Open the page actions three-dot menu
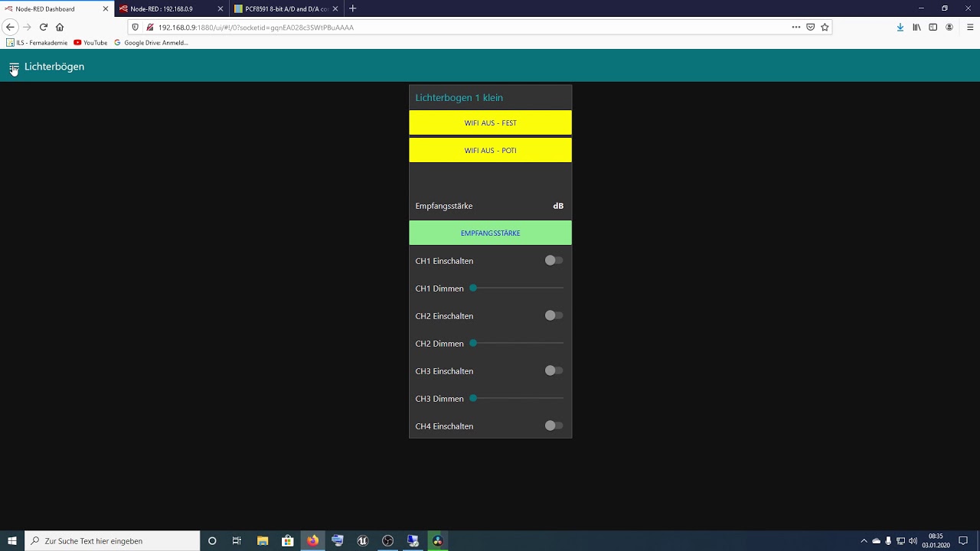980x551 pixels. click(796, 27)
